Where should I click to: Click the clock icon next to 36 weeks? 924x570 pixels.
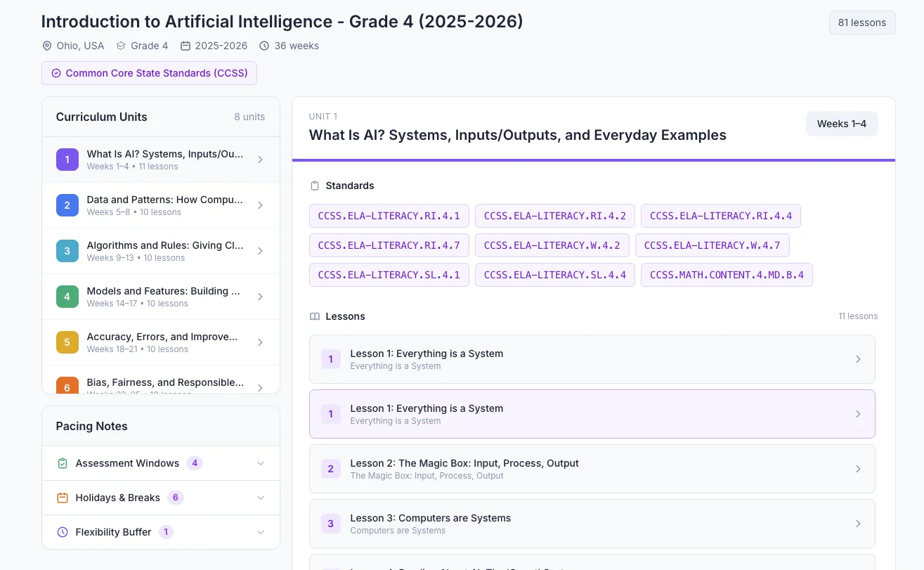pos(264,46)
